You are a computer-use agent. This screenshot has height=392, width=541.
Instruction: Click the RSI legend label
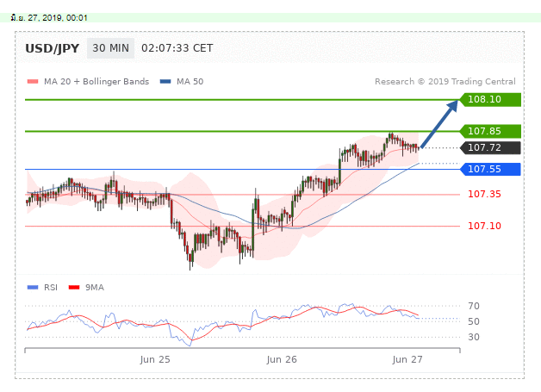pos(50,288)
